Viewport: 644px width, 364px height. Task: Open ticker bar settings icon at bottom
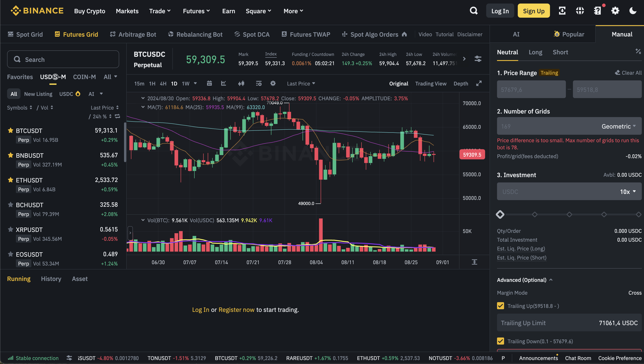point(69,358)
